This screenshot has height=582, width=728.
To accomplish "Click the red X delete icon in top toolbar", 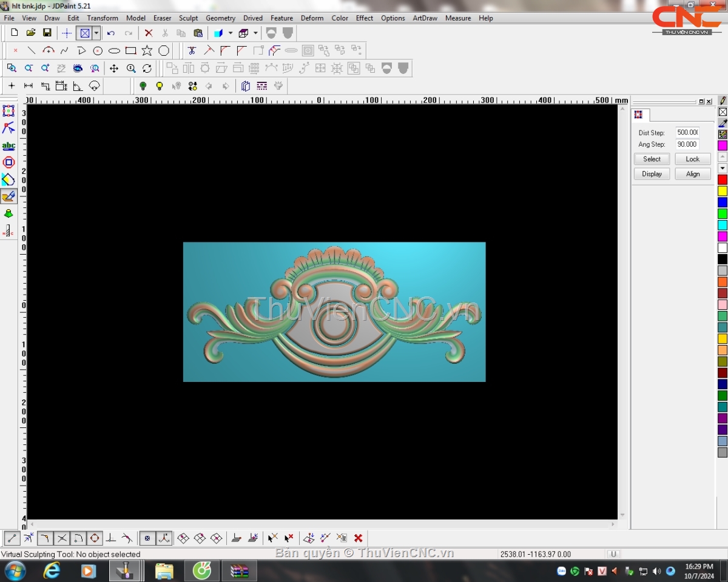I will tap(148, 33).
